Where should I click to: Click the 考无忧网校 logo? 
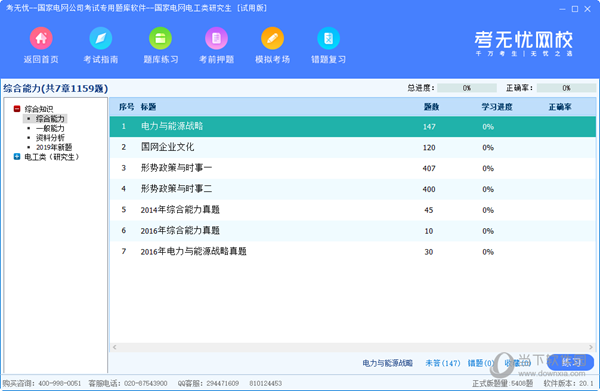[523, 43]
